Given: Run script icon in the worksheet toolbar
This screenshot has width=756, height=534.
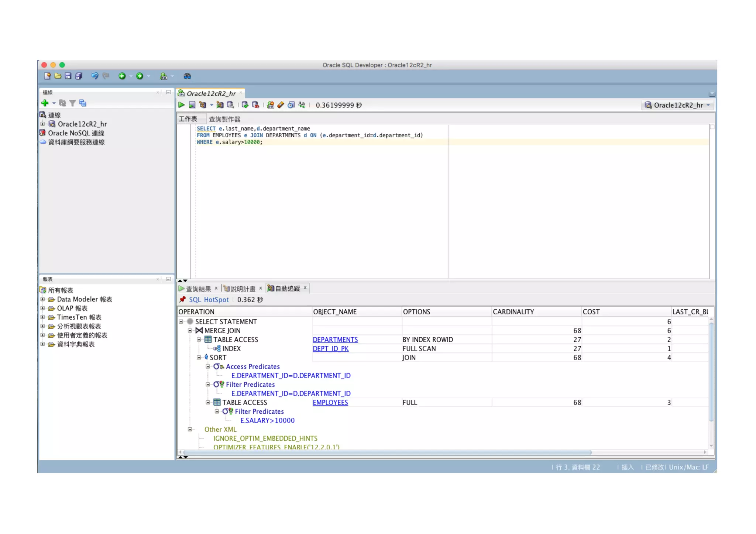Looking at the screenshot, I should [x=192, y=105].
